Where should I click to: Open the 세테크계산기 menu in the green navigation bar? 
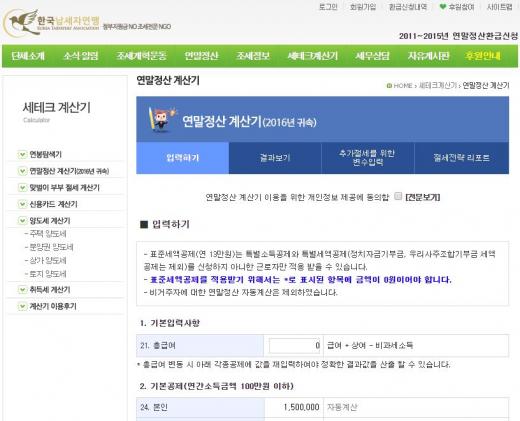pos(313,56)
